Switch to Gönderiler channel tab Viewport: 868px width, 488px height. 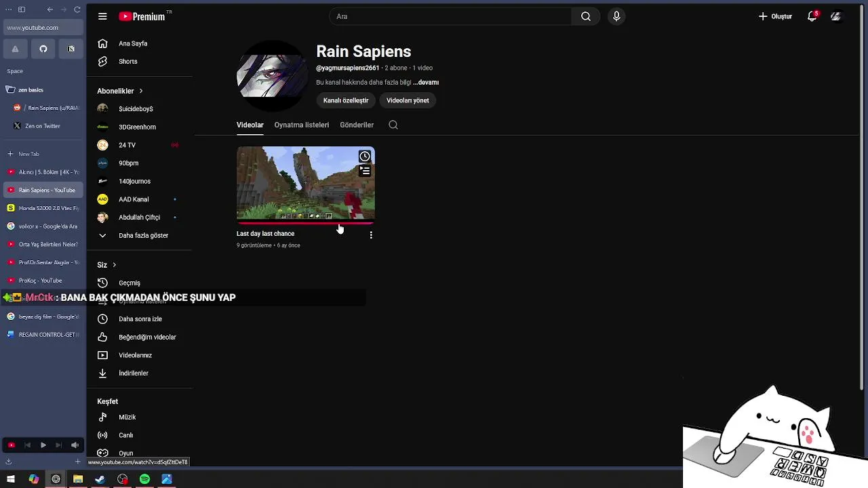pos(357,125)
